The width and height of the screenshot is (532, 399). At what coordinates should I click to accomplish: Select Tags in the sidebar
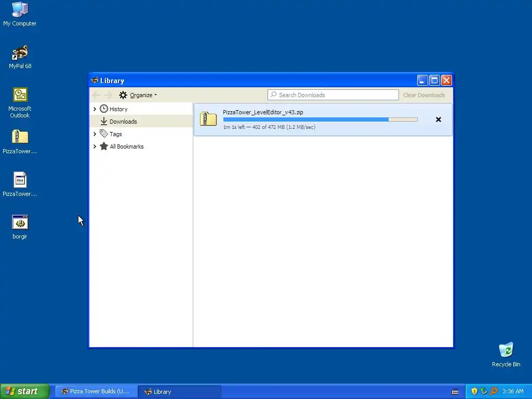116,134
